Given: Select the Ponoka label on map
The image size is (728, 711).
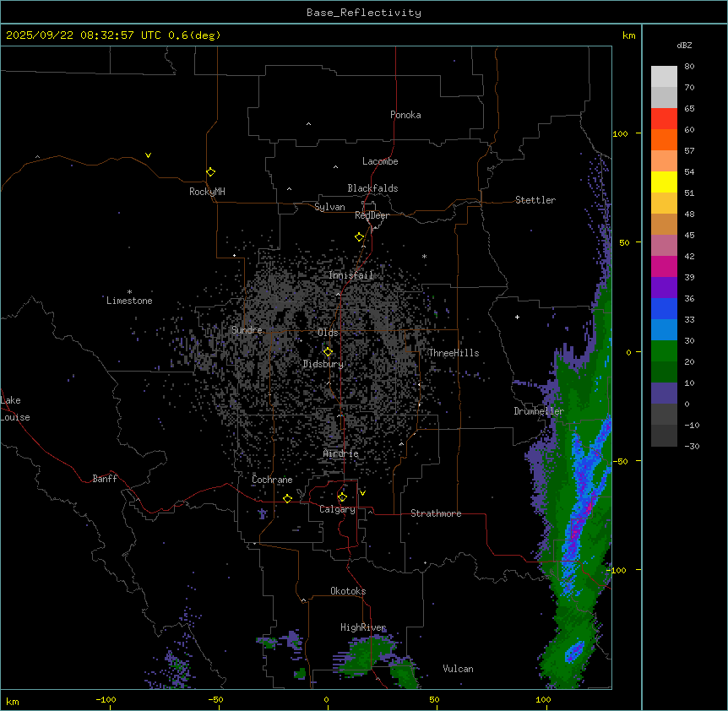Looking at the screenshot, I should (x=405, y=115).
